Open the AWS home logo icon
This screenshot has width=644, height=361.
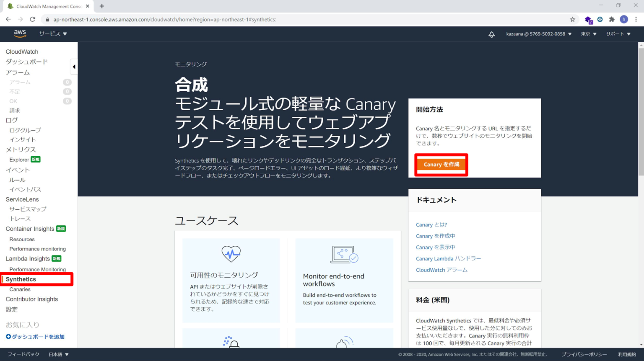point(20,34)
